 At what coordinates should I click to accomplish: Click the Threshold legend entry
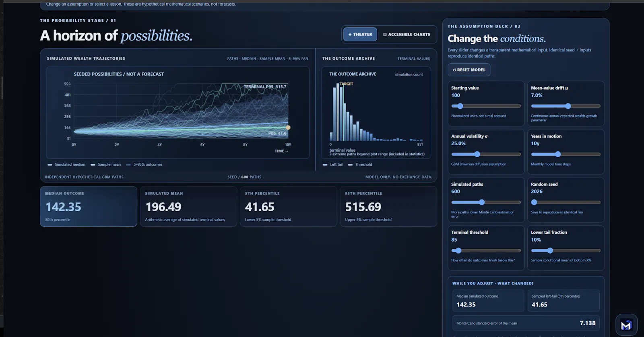coord(360,164)
